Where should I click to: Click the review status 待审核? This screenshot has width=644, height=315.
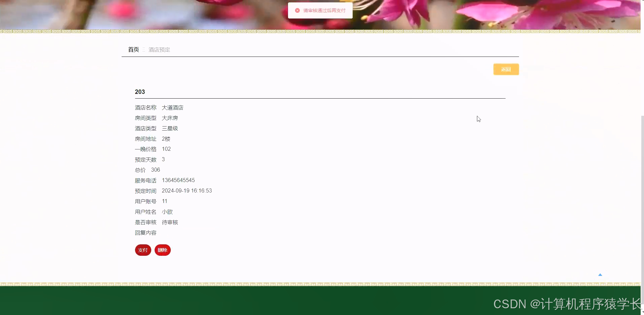click(170, 222)
